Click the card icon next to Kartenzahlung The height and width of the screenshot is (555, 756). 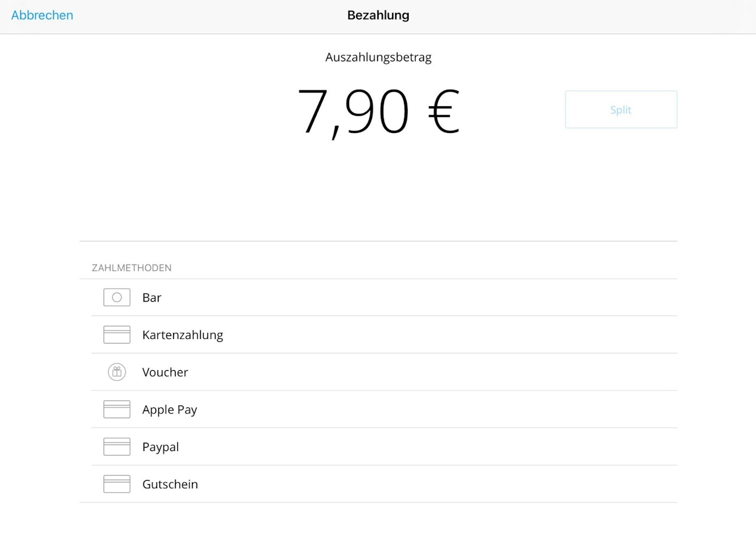pyautogui.click(x=117, y=335)
